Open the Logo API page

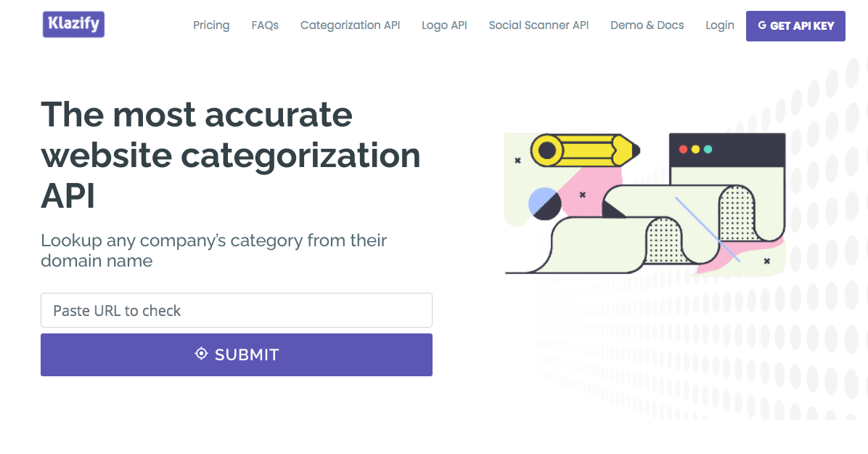pos(444,25)
